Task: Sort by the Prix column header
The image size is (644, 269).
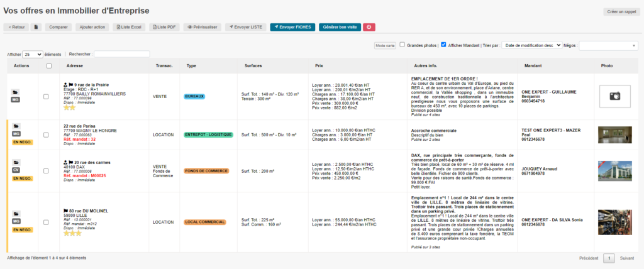Action: point(319,65)
